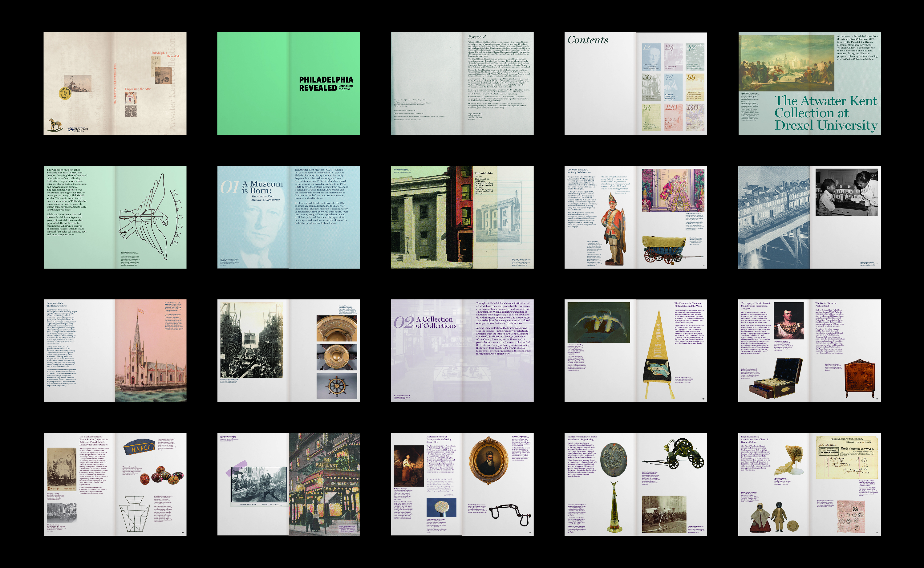Screen dimensions: 924x568
Task: Click the '02 A Collection of Collections' heading
Action: point(425,322)
